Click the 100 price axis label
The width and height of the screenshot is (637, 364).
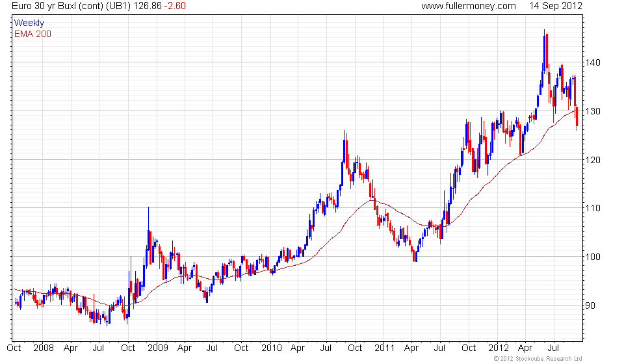click(x=592, y=257)
